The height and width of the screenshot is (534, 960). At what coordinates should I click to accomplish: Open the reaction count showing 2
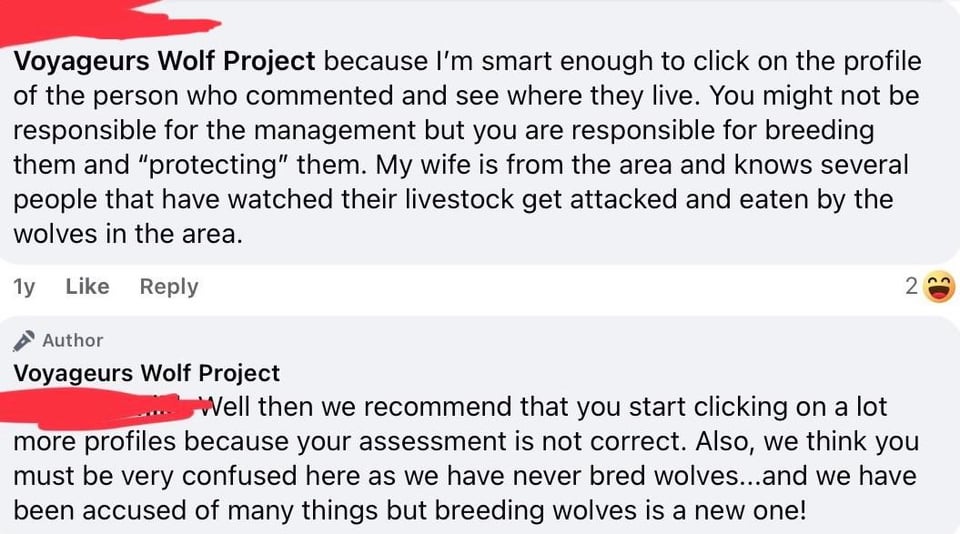pyautogui.click(x=911, y=288)
